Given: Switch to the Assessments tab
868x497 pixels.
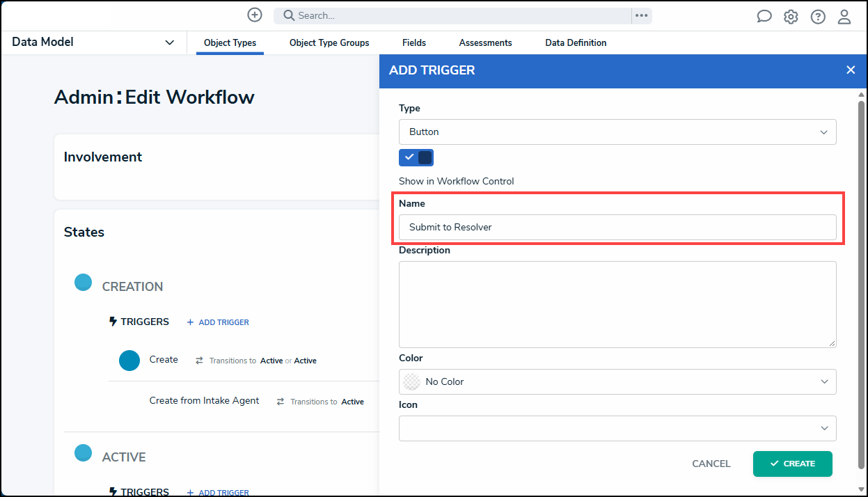Looking at the screenshot, I should 485,42.
